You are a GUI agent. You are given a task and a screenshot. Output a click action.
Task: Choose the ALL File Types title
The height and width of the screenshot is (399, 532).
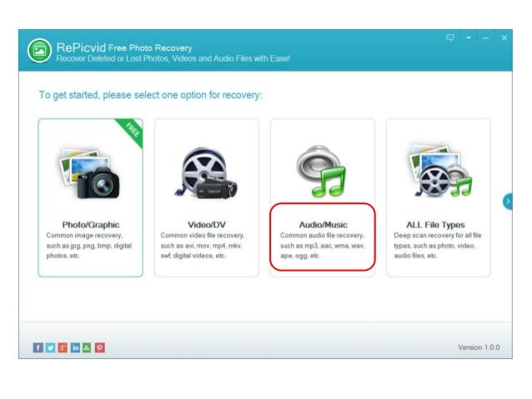click(435, 225)
